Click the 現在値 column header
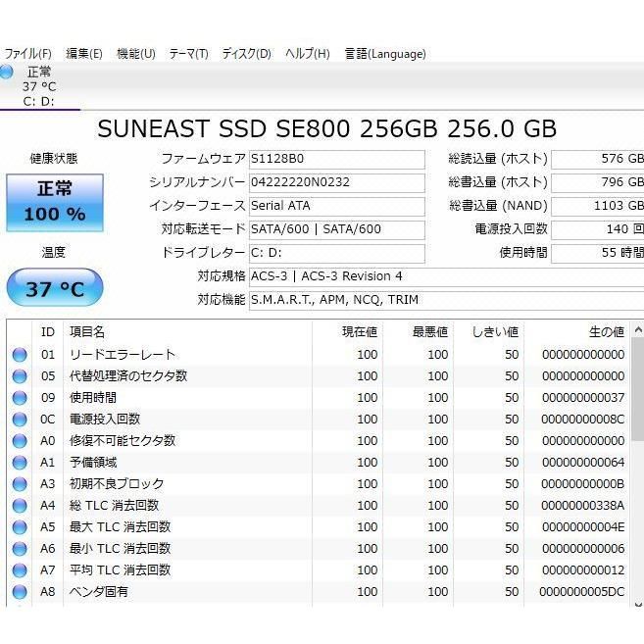This screenshot has height=644, width=644. [x=347, y=332]
